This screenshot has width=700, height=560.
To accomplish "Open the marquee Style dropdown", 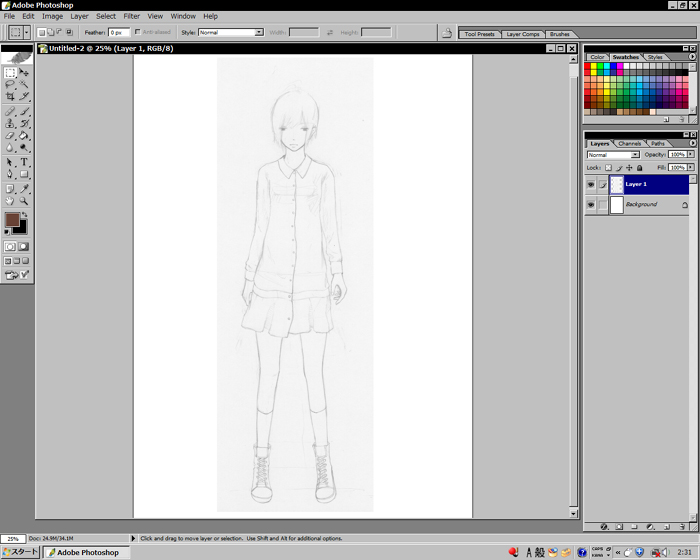I will coord(259,32).
